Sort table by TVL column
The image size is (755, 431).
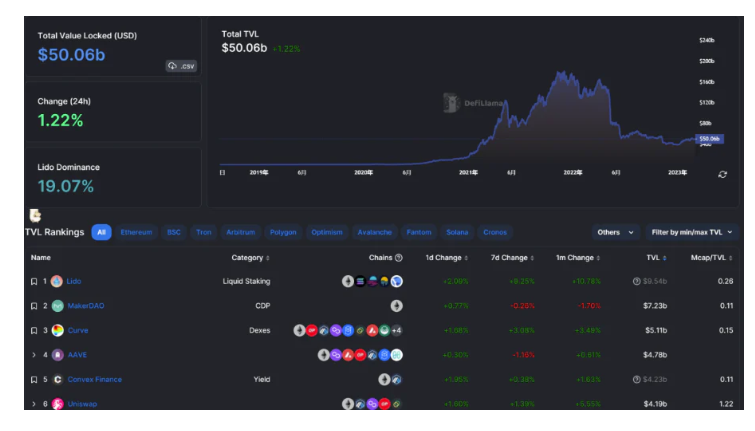tap(656, 258)
